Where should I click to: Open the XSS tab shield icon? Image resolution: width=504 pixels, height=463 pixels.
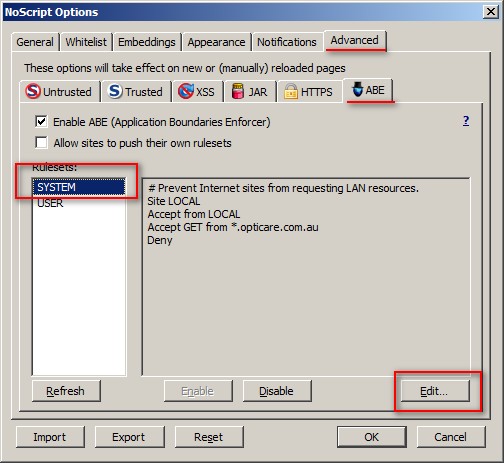[x=185, y=91]
